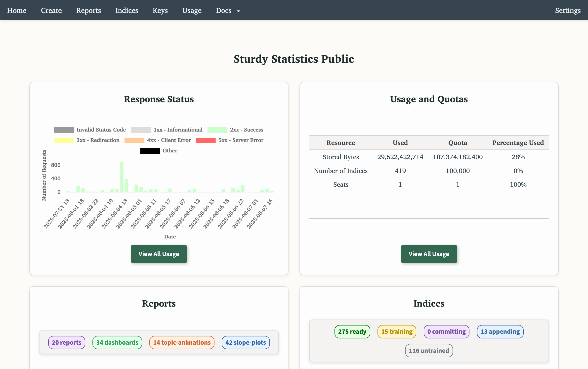Open the 34 dashboards badge
The height and width of the screenshot is (369, 588).
pos(117,342)
